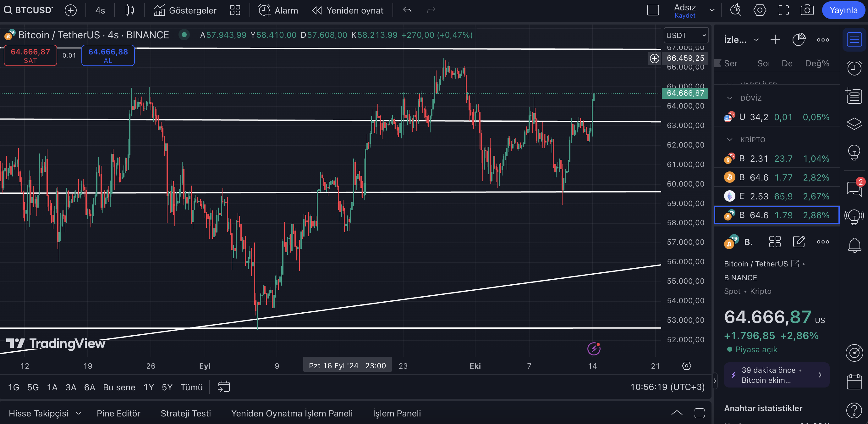This screenshot has width=868, height=424.
Task: Click the plus on the price crosshair label
Action: (x=654, y=59)
